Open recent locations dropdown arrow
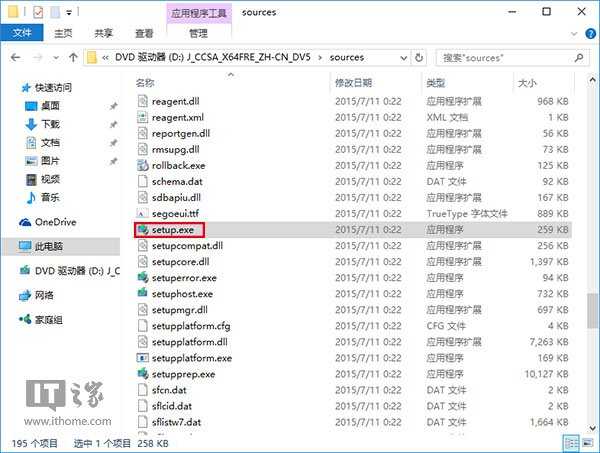Image resolution: width=600 pixels, height=453 pixels. pyautogui.click(x=56, y=58)
